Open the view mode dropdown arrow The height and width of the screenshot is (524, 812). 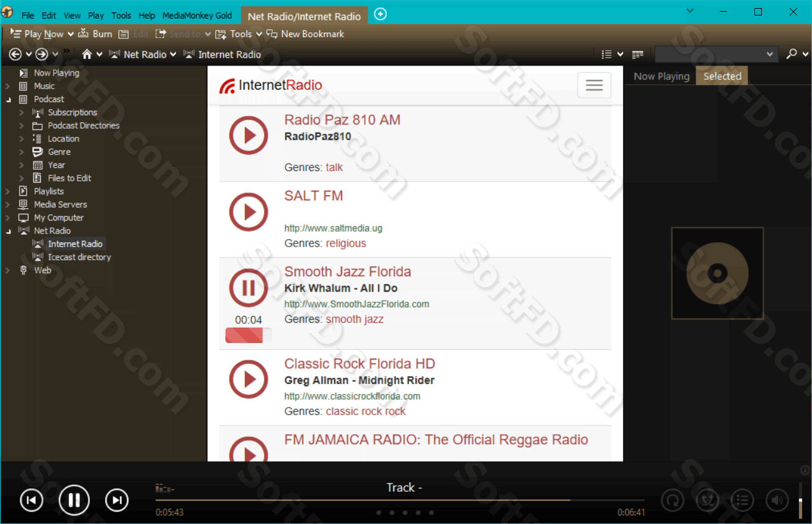click(620, 55)
